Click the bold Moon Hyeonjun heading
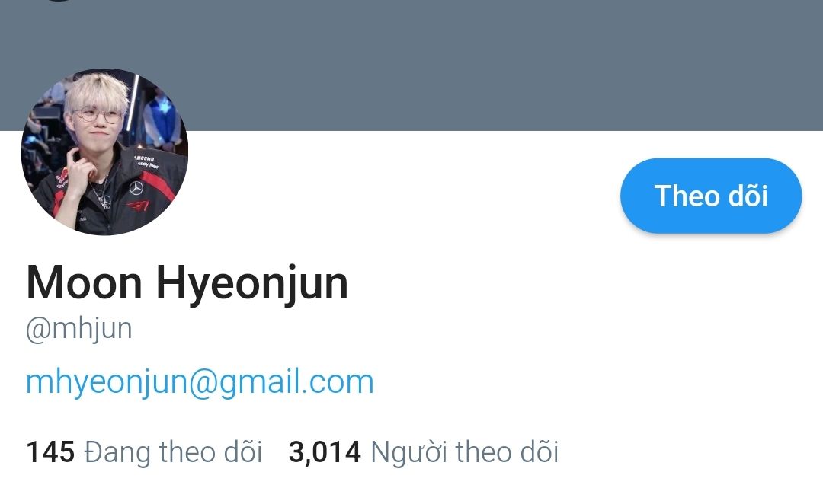The image size is (823, 504). [187, 284]
